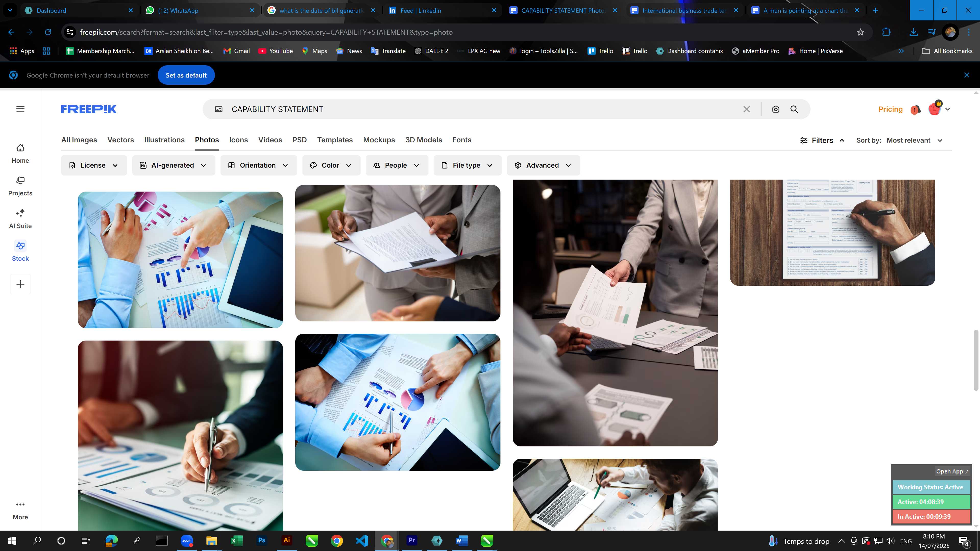
Task: Open the Chrome tab search dropdown arrow
Action: point(10,10)
